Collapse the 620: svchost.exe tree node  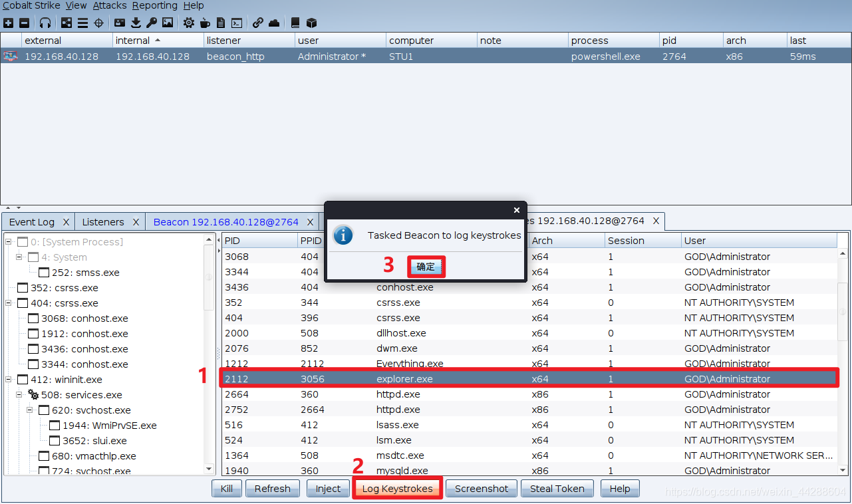[x=30, y=410]
